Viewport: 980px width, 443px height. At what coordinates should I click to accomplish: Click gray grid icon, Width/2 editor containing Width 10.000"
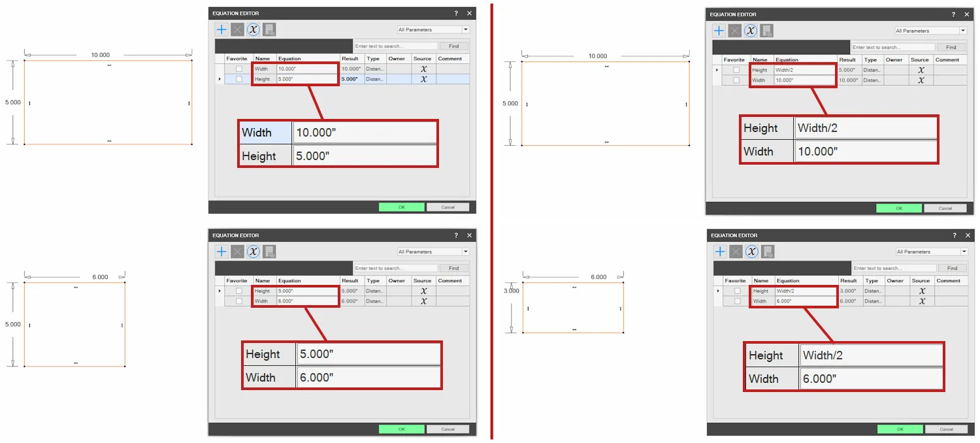click(x=766, y=31)
